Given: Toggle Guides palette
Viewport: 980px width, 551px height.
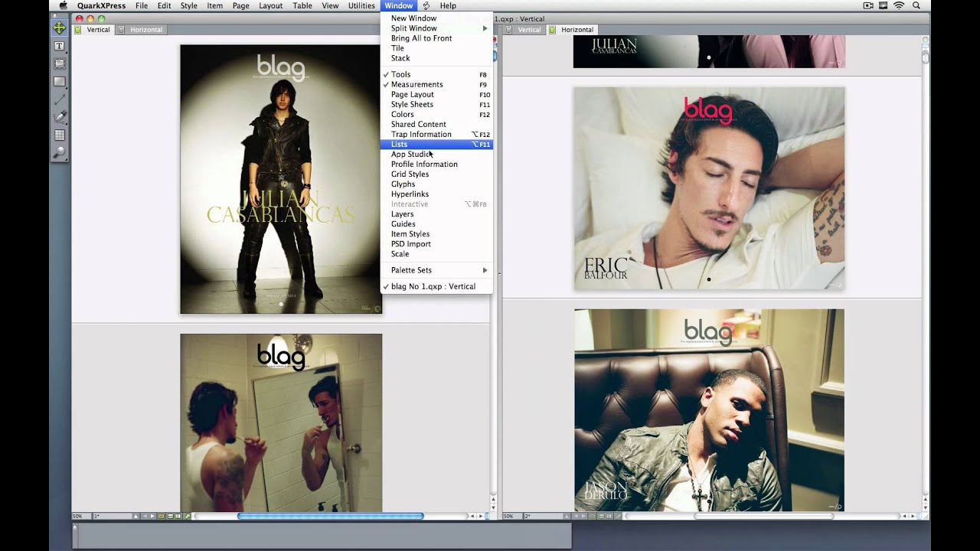Looking at the screenshot, I should (436, 224).
